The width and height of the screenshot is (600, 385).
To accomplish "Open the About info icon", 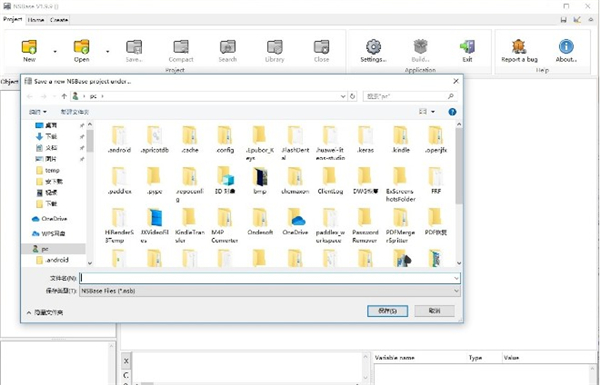I will tap(566, 47).
